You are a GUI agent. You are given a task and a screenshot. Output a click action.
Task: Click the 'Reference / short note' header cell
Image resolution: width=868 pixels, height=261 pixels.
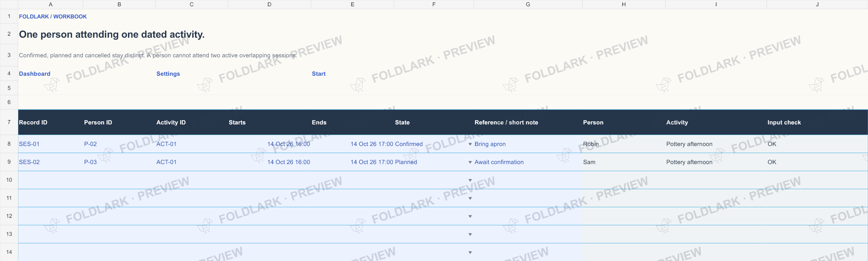pos(528,122)
